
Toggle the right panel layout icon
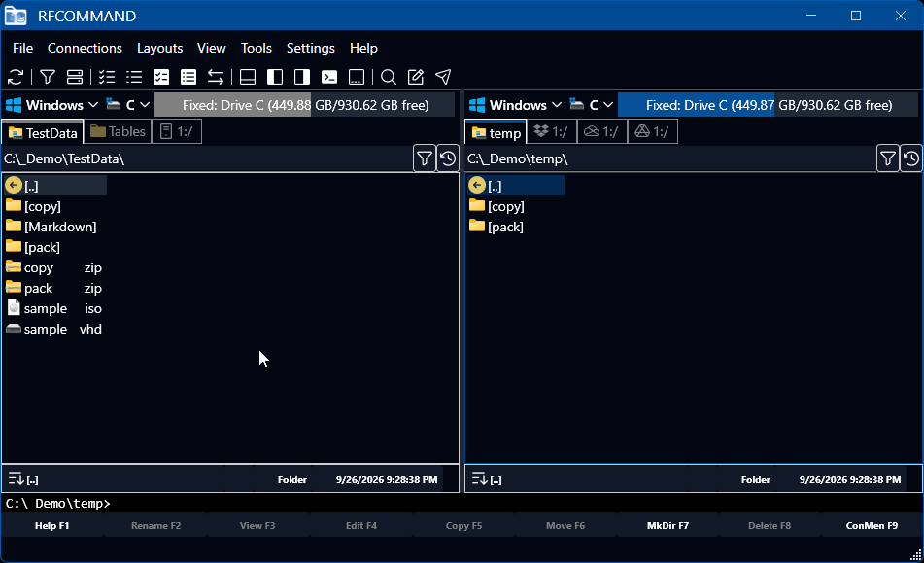click(x=302, y=77)
